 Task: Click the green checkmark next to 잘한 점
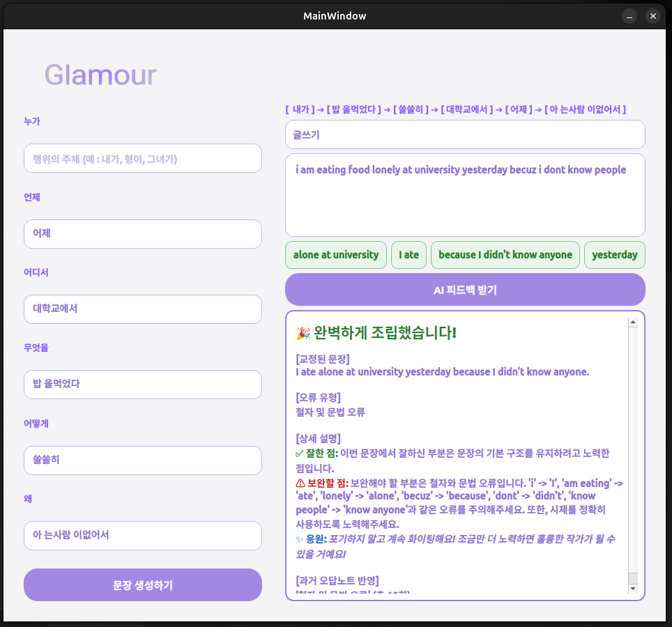pos(300,454)
